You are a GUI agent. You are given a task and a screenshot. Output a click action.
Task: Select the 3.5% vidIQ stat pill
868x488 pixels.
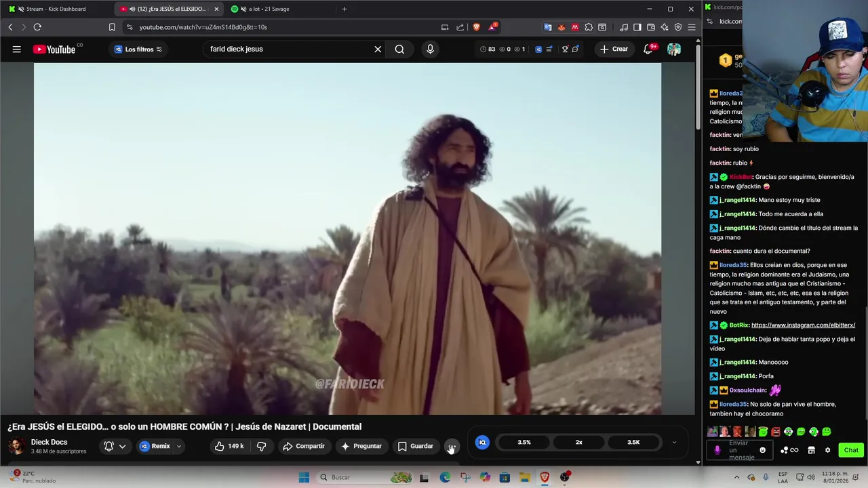point(524,442)
